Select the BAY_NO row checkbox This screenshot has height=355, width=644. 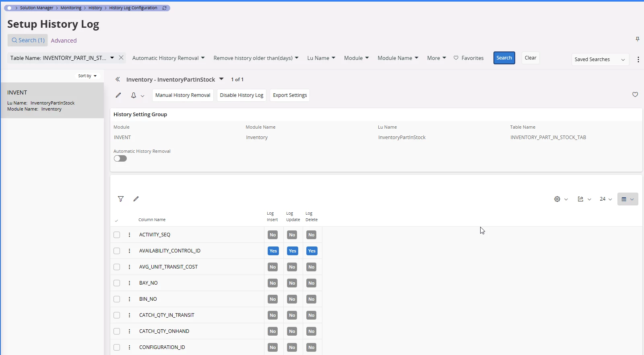(117, 283)
